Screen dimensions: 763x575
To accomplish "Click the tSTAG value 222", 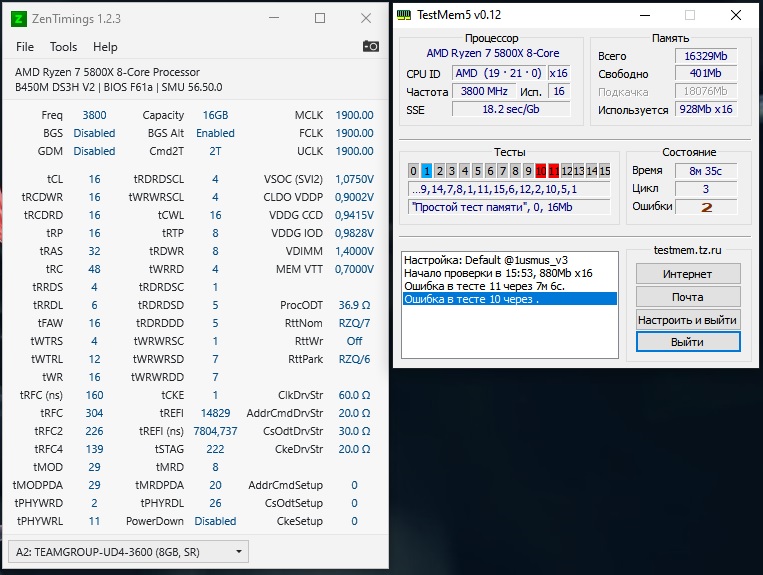I will coord(215,449).
